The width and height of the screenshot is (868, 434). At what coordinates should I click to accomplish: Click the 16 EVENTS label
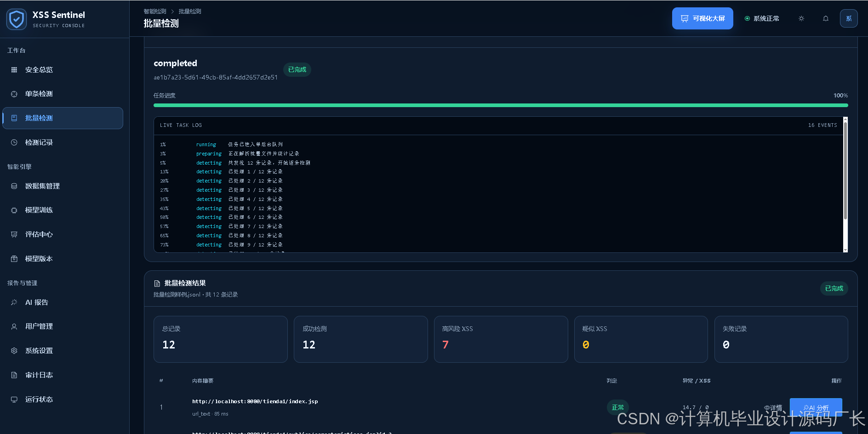click(x=822, y=125)
